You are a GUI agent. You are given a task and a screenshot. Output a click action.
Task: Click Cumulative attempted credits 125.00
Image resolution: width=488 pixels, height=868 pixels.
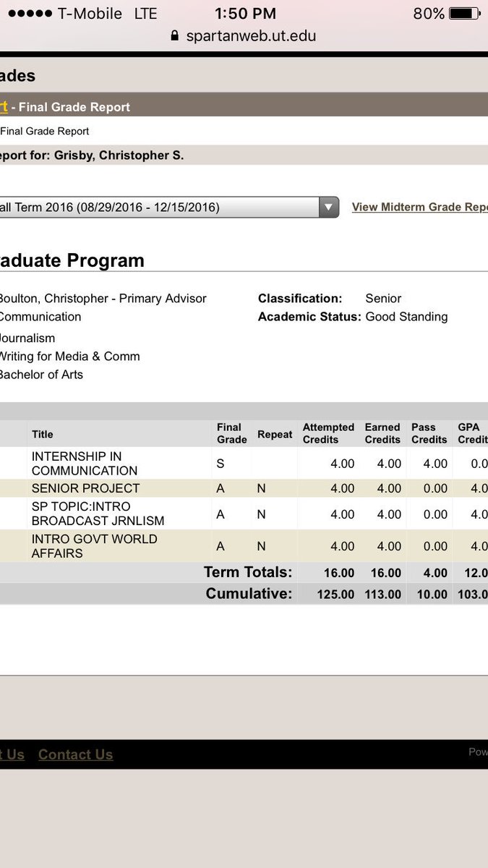[335, 595]
